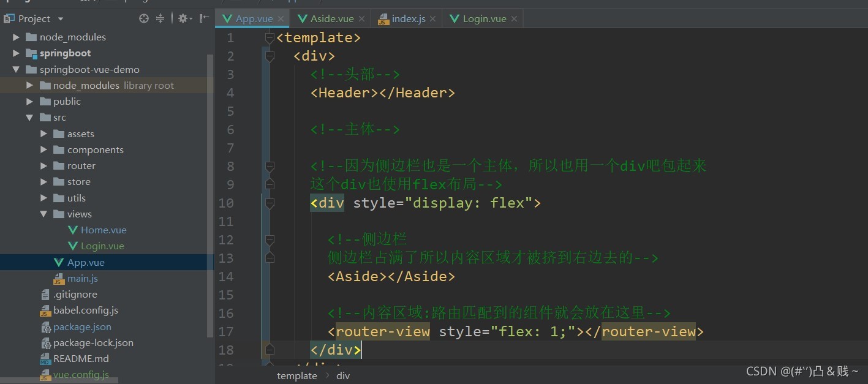Select babel.config.js file
The height and width of the screenshot is (384, 868).
86,311
